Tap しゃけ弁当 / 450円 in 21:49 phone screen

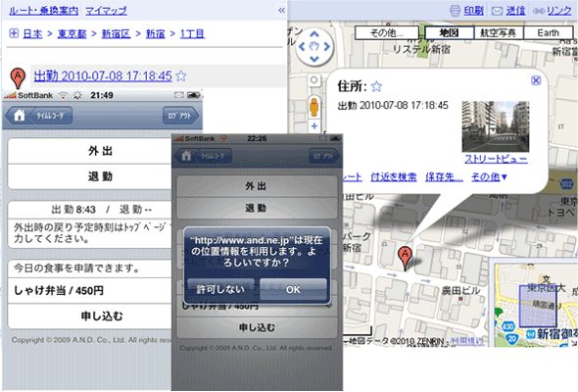(89, 291)
